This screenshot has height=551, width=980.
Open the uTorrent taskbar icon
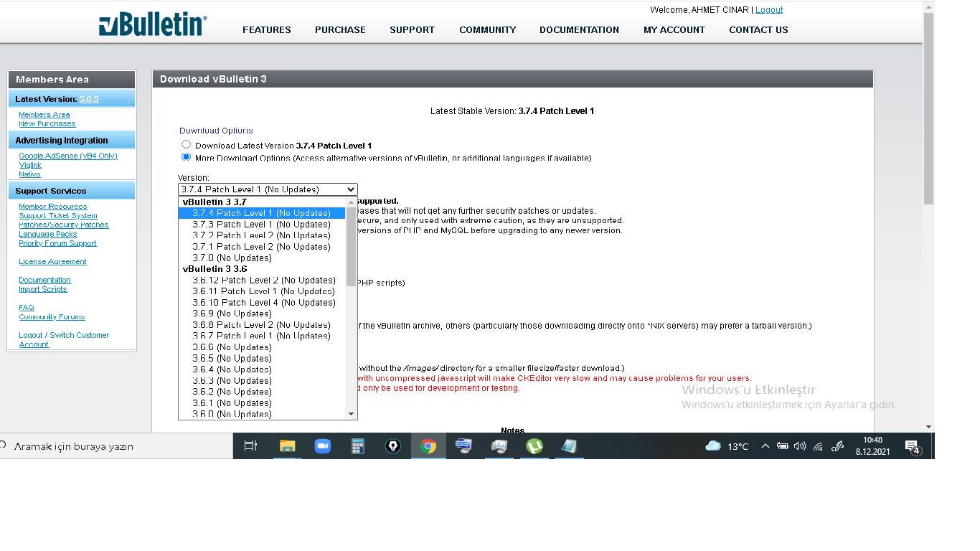point(534,446)
